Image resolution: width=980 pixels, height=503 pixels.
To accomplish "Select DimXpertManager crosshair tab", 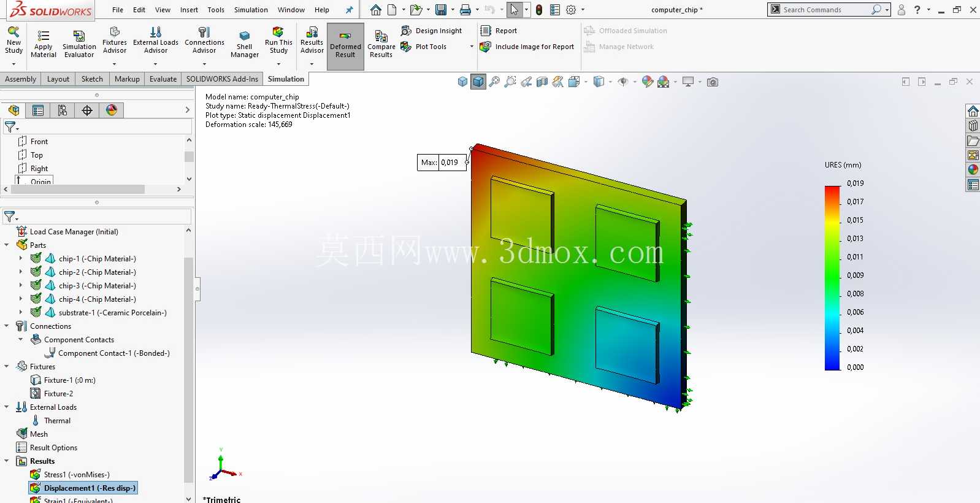I will [87, 110].
